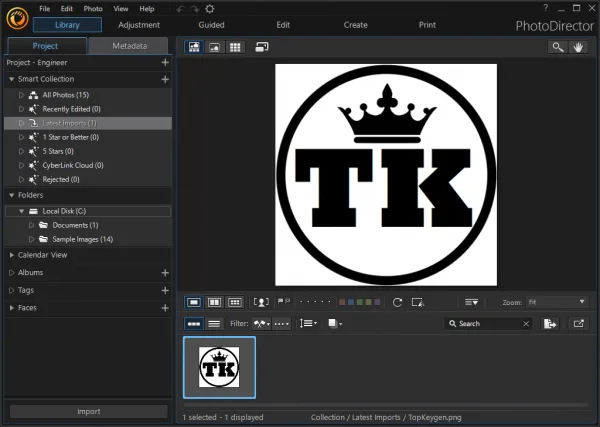Flag the selected photo as pick

tap(280, 302)
